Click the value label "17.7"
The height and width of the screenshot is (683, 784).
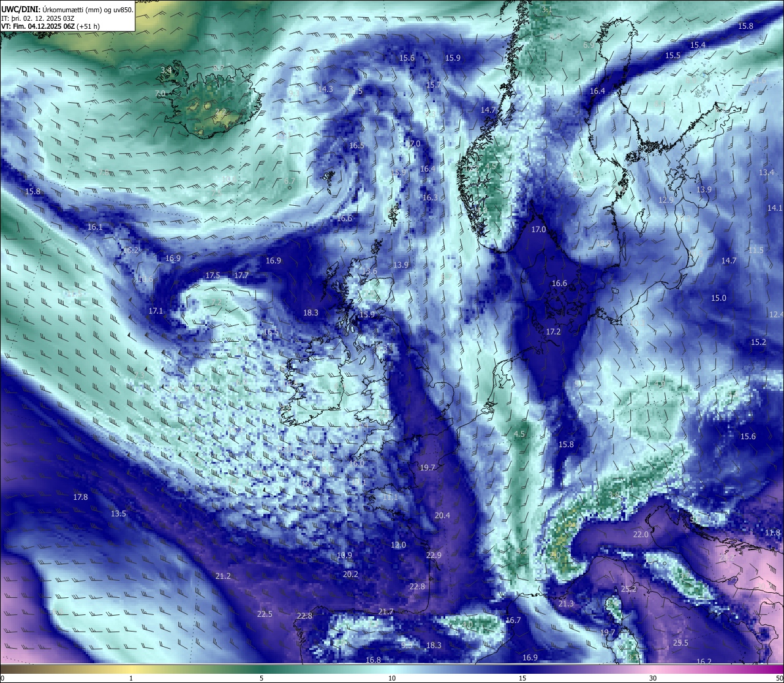(x=241, y=276)
